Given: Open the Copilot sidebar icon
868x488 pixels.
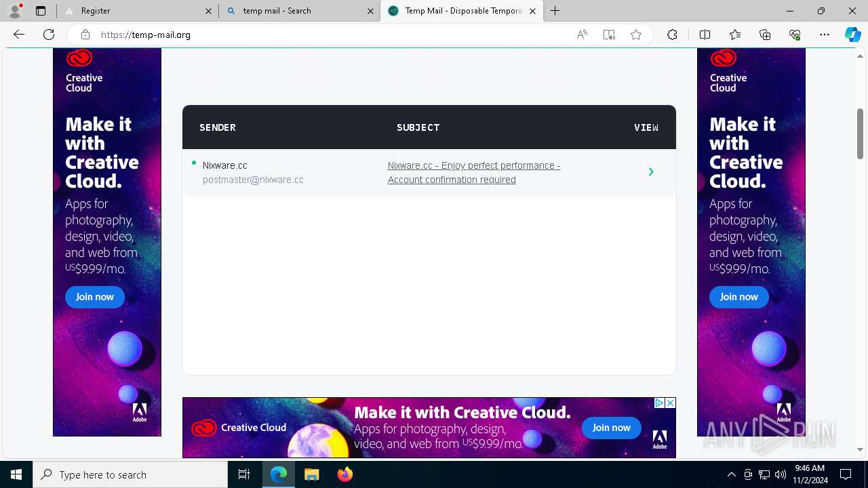Looking at the screenshot, I should pyautogui.click(x=852, y=35).
